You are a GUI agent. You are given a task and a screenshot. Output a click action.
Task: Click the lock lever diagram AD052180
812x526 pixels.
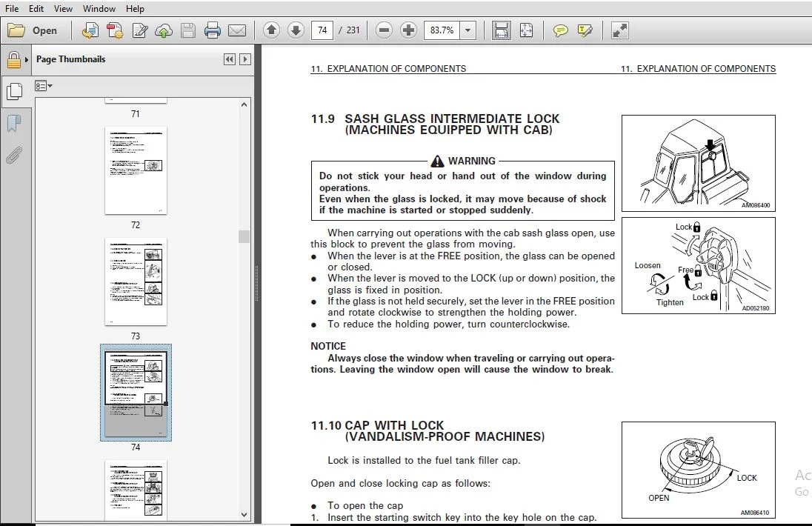tap(698, 265)
